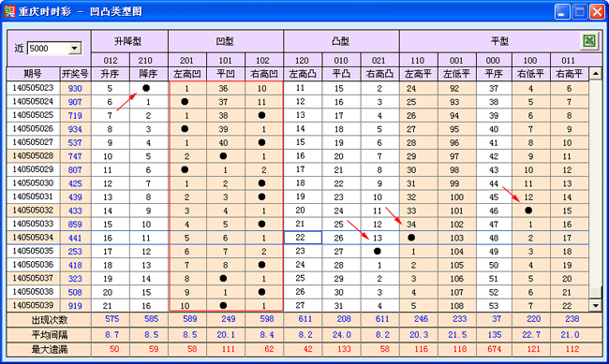Click the 期号 column header
This screenshot has width=609, height=364.
[33, 74]
